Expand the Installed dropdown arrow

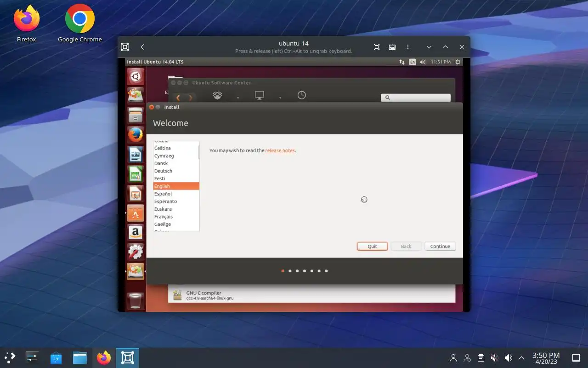(x=280, y=98)
